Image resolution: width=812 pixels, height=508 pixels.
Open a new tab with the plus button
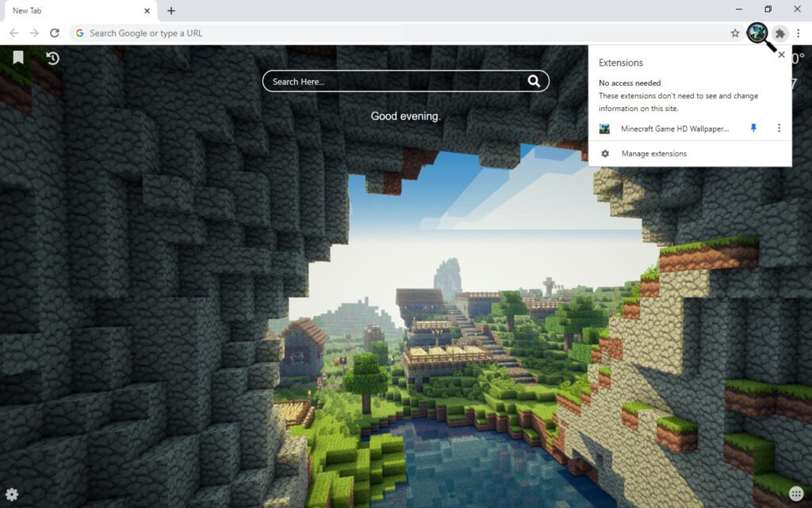171,10
